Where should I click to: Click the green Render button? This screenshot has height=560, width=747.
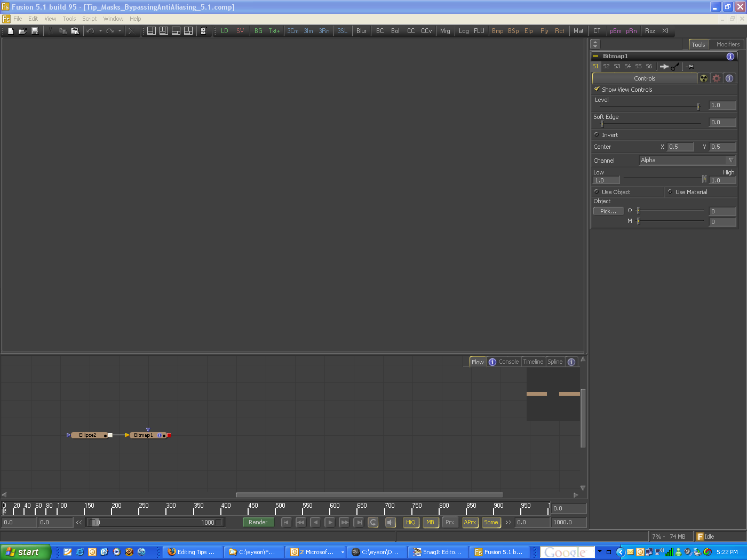[258, 523]
